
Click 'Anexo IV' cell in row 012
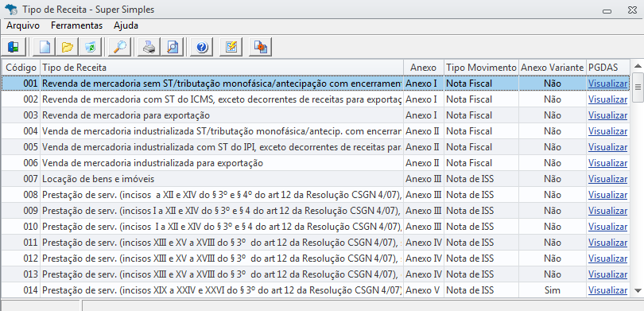pos(424,259)
